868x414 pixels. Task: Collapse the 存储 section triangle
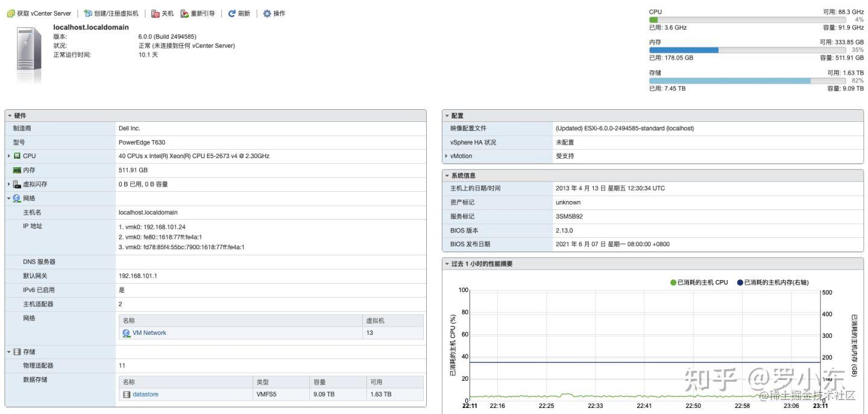pos(9,351)
